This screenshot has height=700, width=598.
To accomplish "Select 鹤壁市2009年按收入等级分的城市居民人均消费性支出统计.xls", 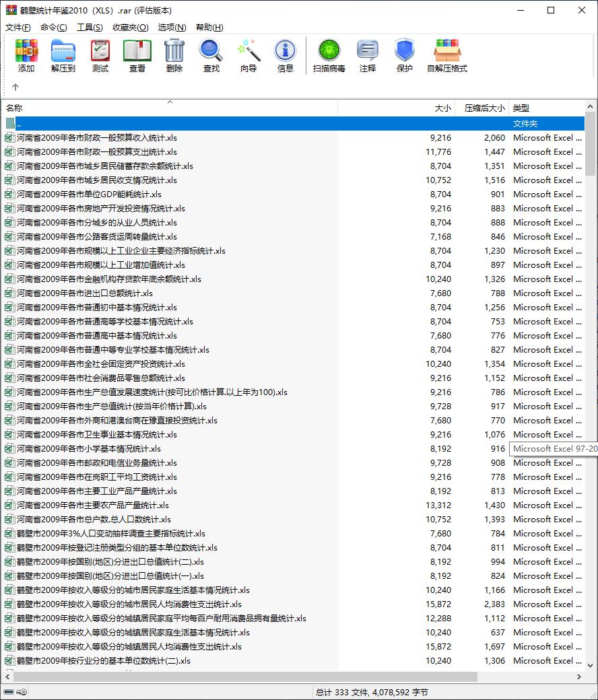I will tap(129, 604).
